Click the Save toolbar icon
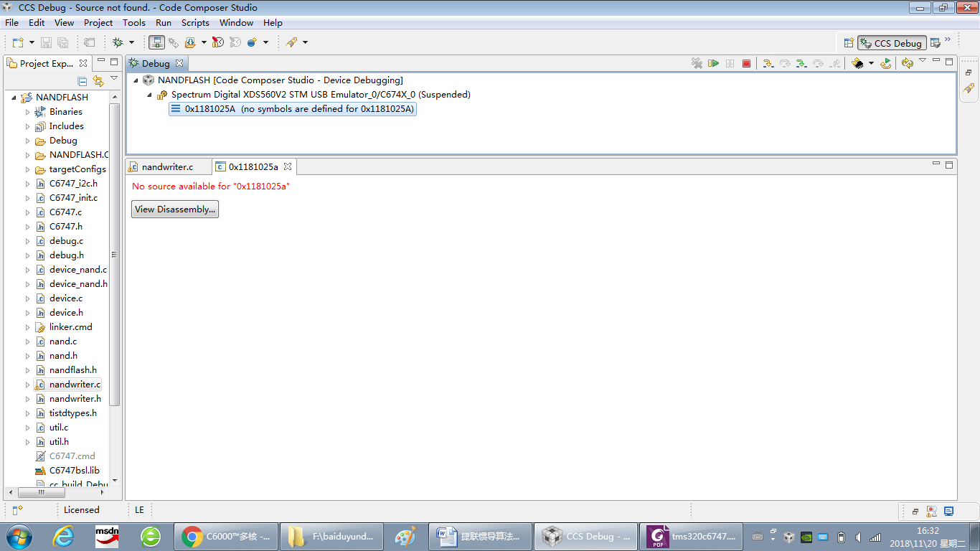This screenshot has width=980, height=551. (46, 42)
